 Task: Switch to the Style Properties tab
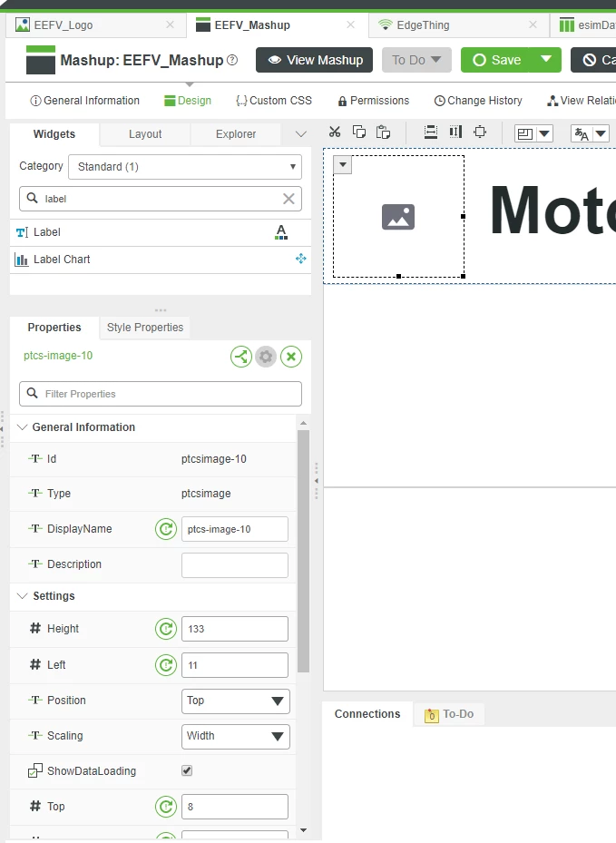click(144, 328)
